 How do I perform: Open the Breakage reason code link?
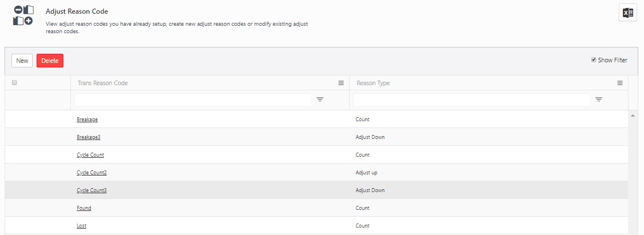click(87, 120)
